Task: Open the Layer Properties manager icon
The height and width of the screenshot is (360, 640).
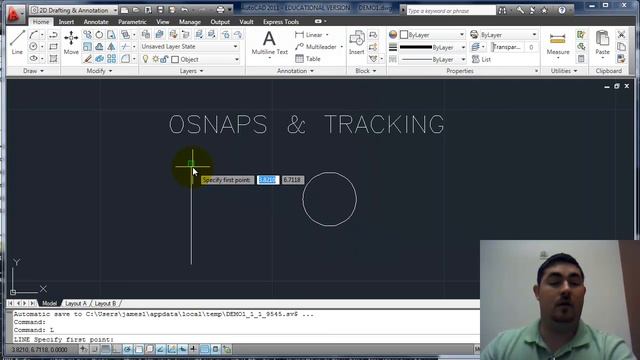Action: click(x=146, y=35)
